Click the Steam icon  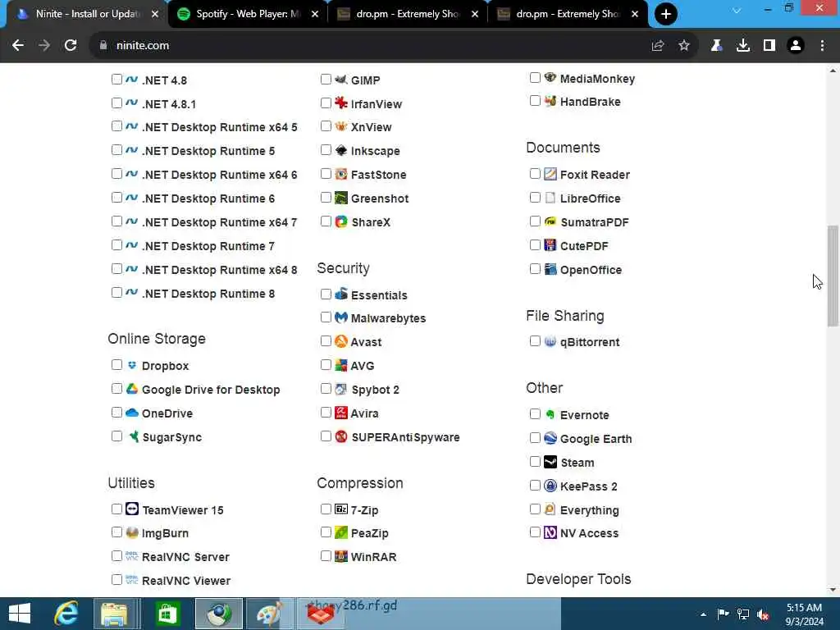click(550, 462)
